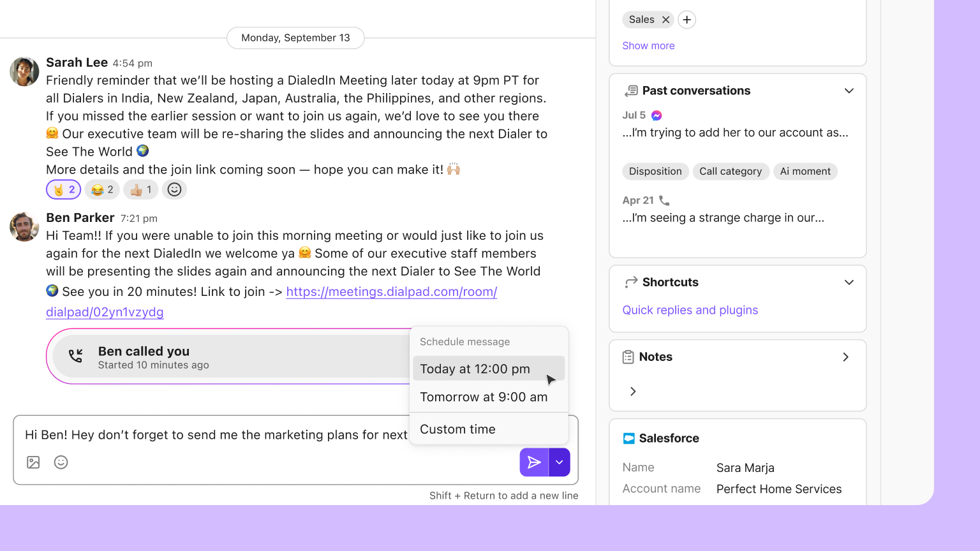Open the emoji picker below the message field
Viewport: 980px width, 551px height.
pyautogui.click(x=61, y=462)
